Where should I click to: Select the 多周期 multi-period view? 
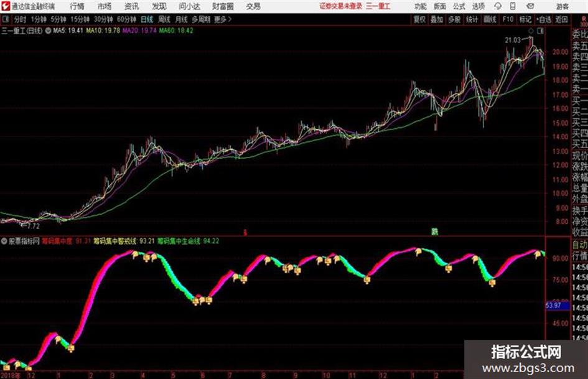pyautogui.click(x=201, y=19)
